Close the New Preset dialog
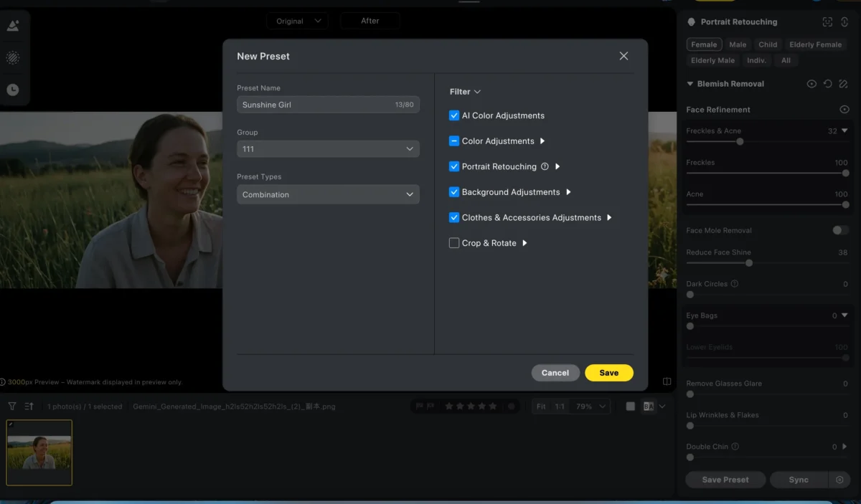861x504 pixels. point(624,56)
